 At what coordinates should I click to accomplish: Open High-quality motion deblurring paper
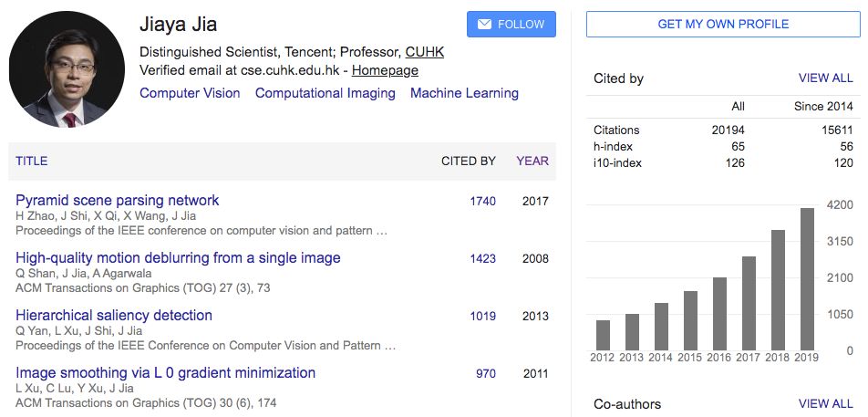(x=178, y=258)
